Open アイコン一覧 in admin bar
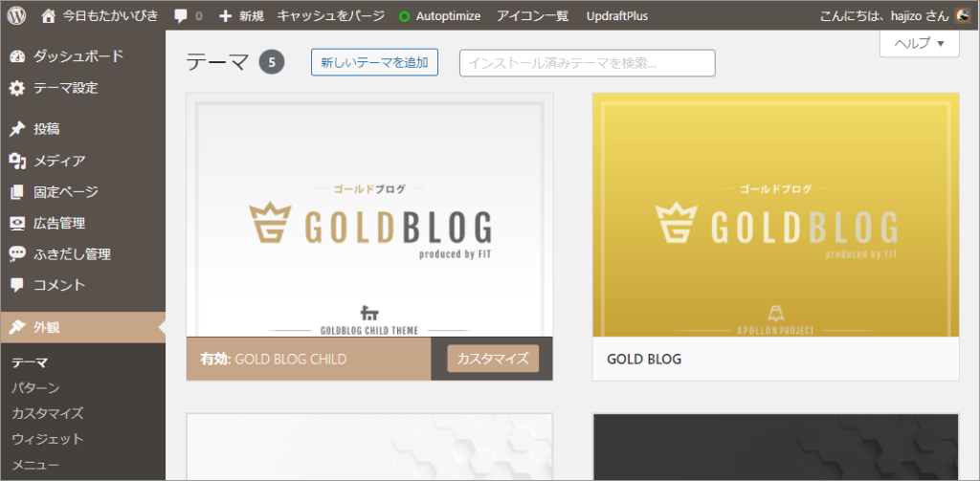This screenshot has height=481, width=980. pos(532,16)
